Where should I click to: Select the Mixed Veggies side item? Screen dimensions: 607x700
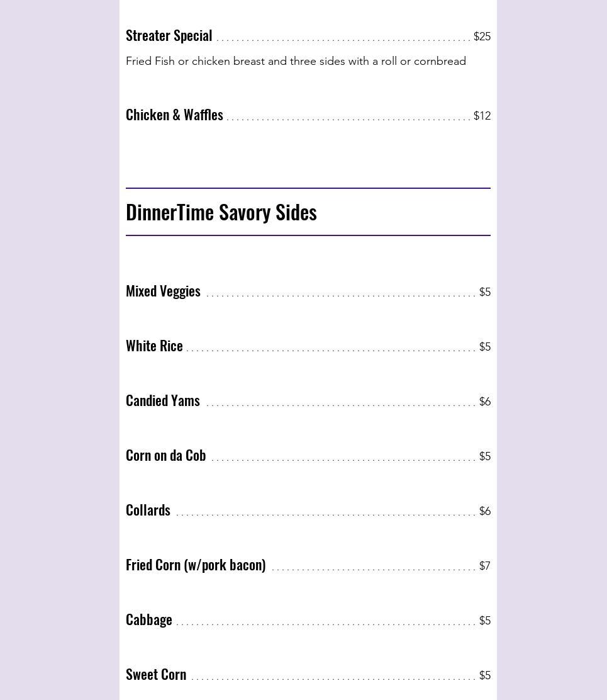pos(163,291)
